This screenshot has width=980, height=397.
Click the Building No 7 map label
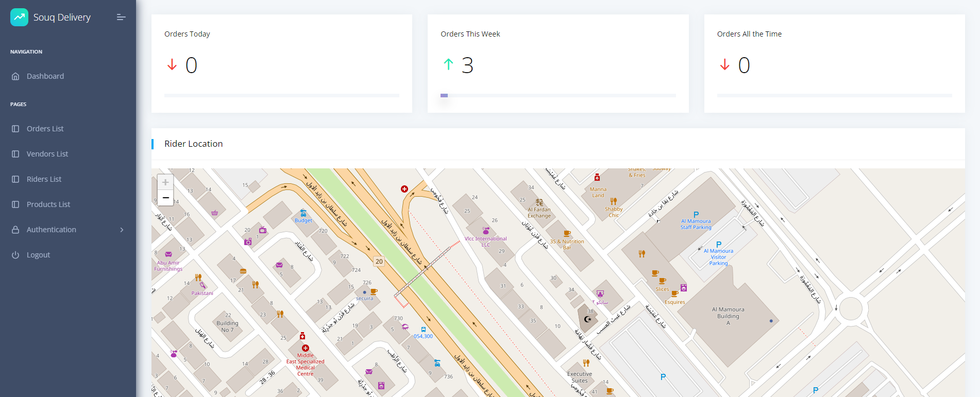click(227, 326)
